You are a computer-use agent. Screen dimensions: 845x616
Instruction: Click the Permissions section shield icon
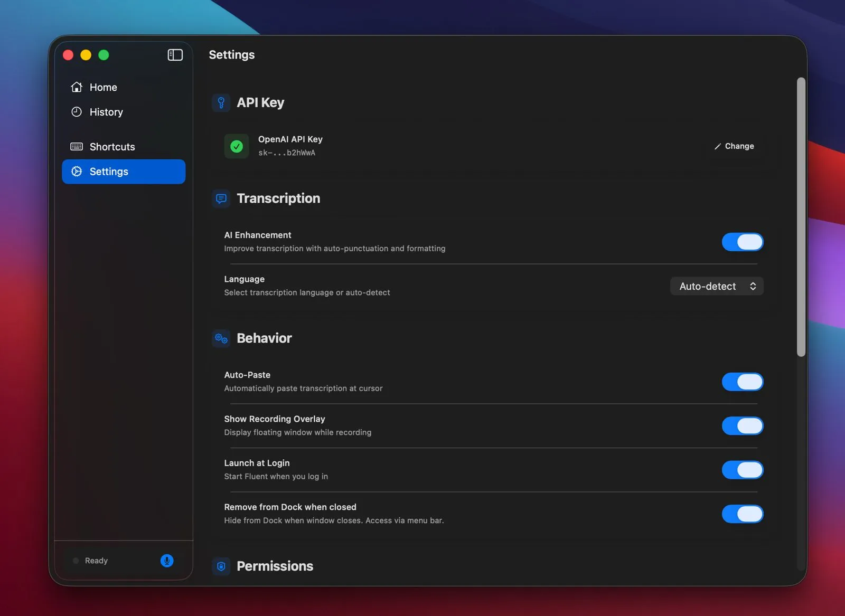(221, 566)
